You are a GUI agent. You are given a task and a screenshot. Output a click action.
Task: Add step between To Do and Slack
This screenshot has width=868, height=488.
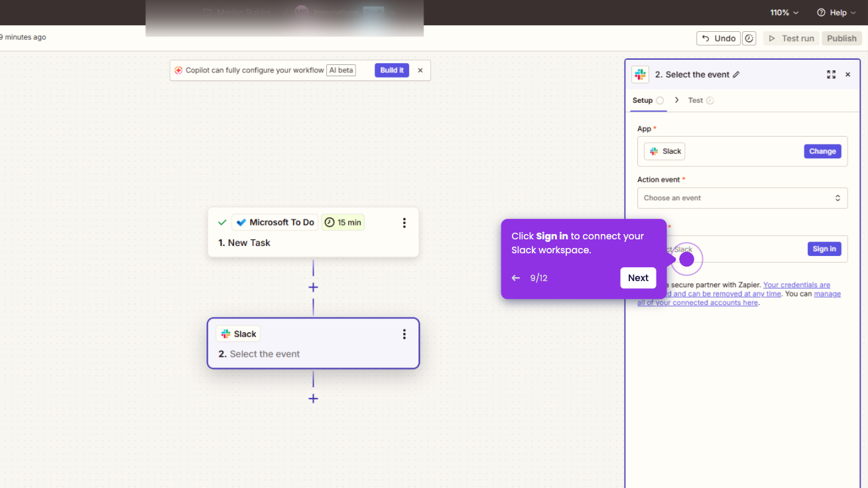(x=313, y=287)
